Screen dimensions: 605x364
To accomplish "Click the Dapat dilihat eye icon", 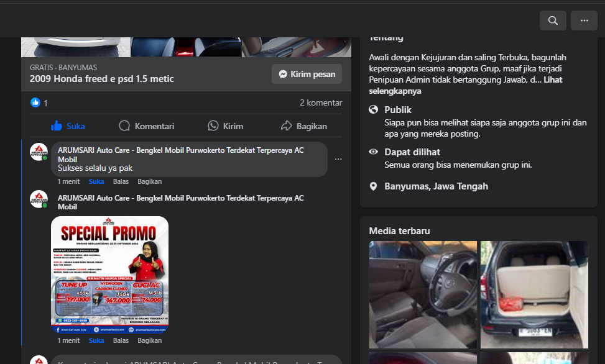I will click(x=374, y=152).
